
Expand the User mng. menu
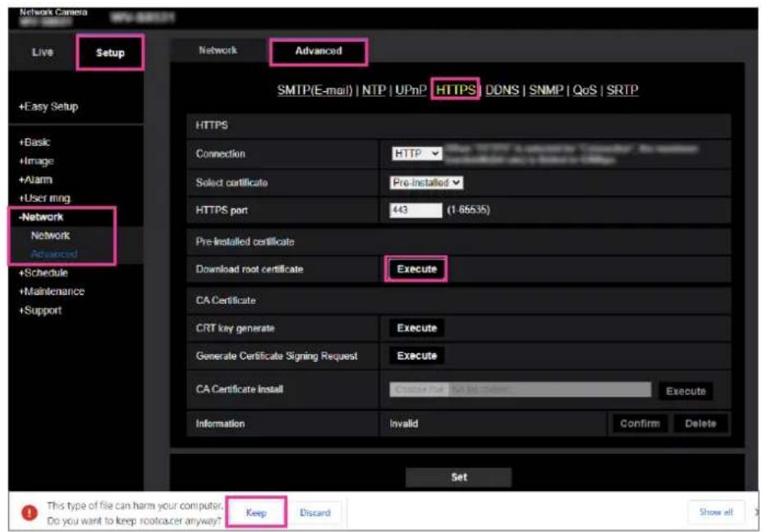pos(45,198)
